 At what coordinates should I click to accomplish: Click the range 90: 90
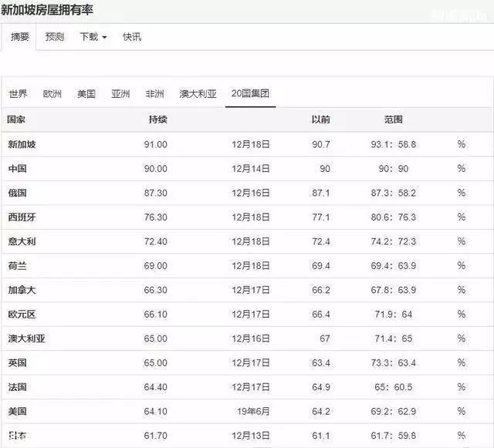pyautogui.click(x=394, y=169)
